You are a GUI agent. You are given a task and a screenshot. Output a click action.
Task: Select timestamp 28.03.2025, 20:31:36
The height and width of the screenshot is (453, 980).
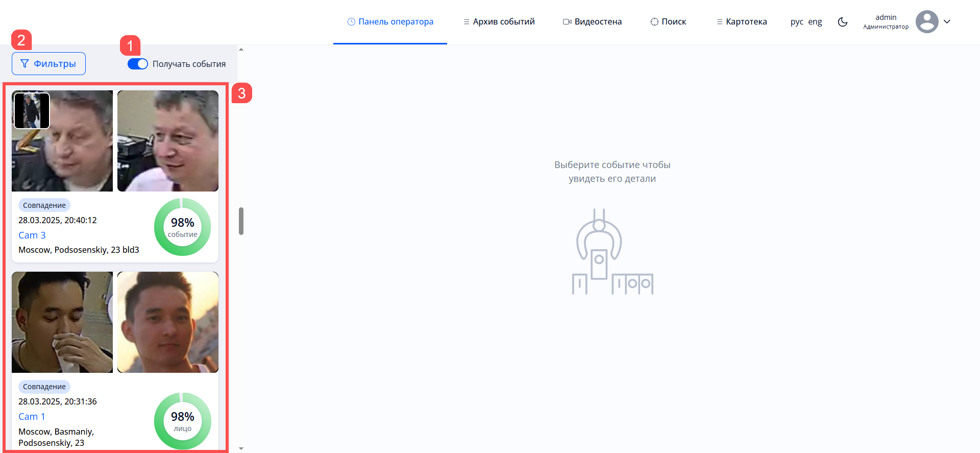coord(58,401)
